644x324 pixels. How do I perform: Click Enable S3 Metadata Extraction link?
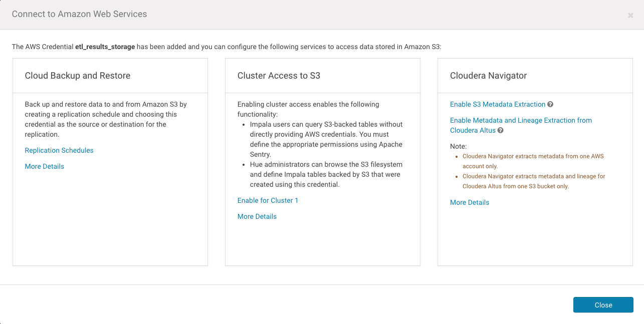[x=498, y=104]
